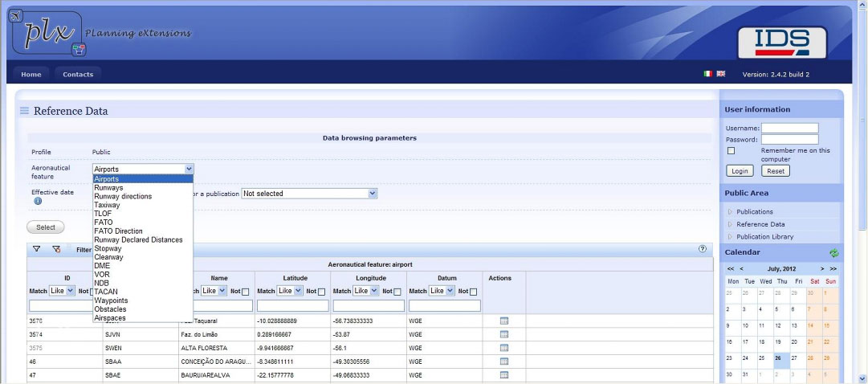Open details action for SBAA row

point(503,362)
